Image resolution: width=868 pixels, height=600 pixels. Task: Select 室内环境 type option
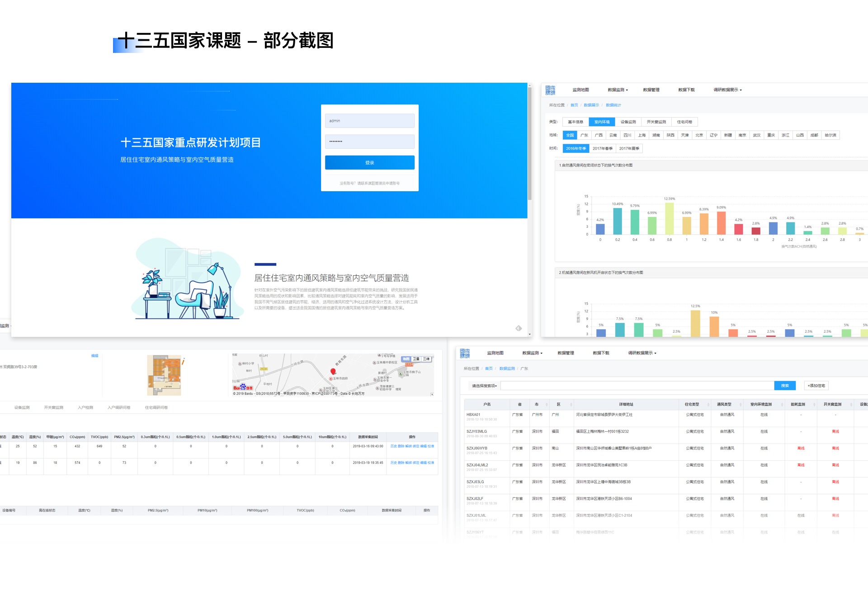(602, 122)
